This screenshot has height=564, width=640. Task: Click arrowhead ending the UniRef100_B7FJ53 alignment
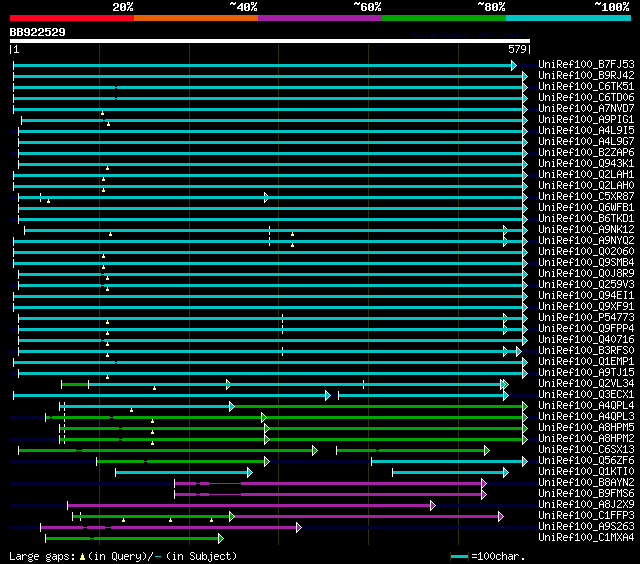click(514, 65)
